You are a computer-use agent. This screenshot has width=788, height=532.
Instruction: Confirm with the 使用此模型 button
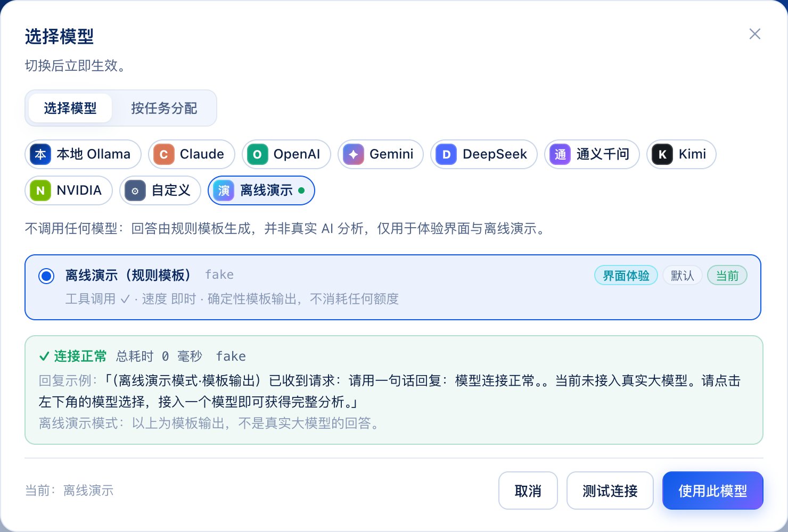tap(713, 491)
